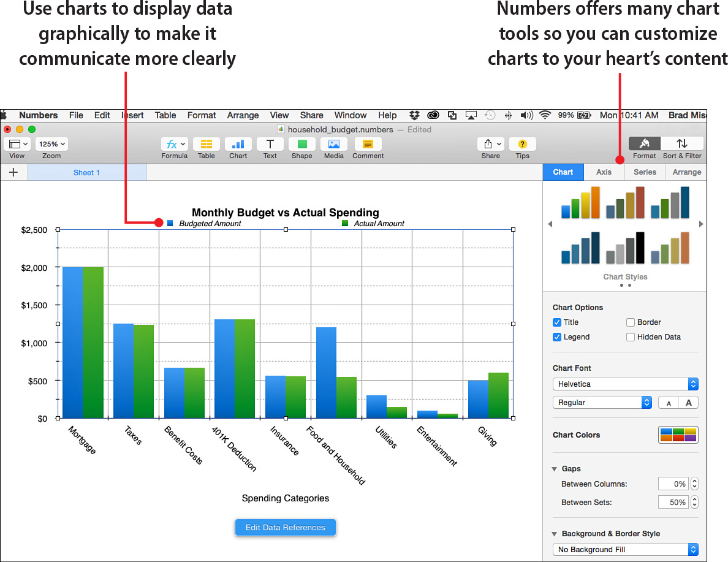Click the Edit Data References button
The width and height of the screenshot is (728, 562).
pyautogui.click(x=285, y=527)
